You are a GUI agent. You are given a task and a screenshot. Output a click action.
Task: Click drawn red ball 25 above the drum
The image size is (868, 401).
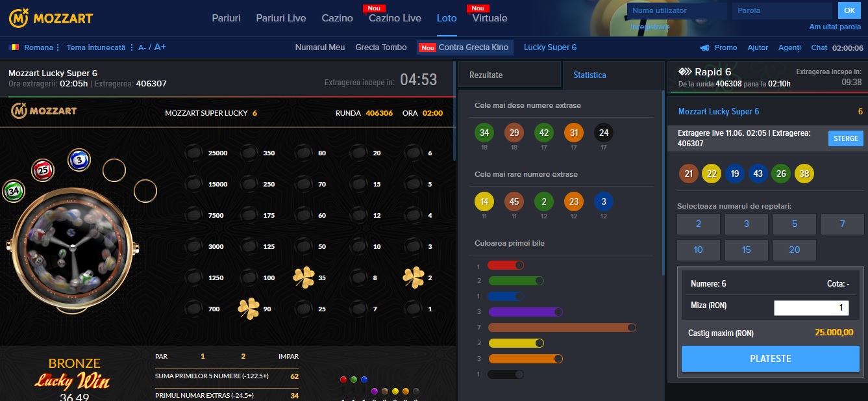click(x=43, y=171)
